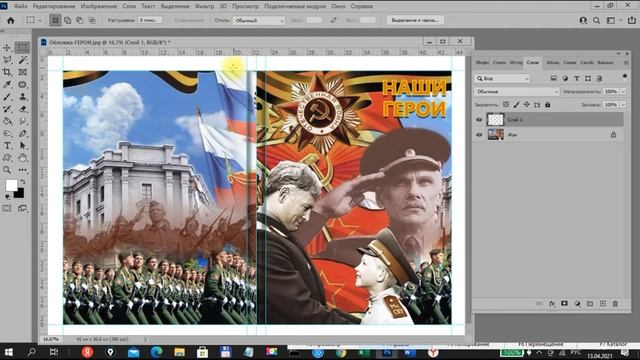This screenshot has height=360, width=640.
Task: Enable filter for type layers
Action: tap(576, 78)
